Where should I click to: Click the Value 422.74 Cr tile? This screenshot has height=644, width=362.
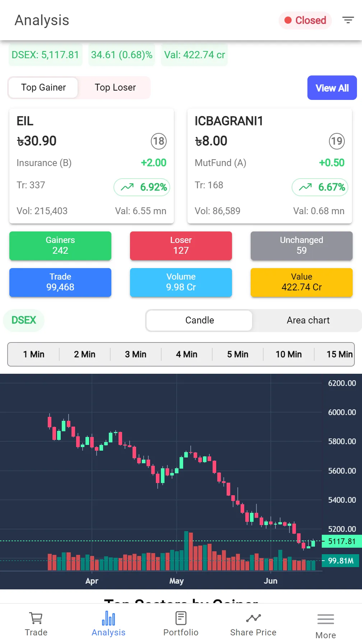pyautogui.click(x=302, y=282)
